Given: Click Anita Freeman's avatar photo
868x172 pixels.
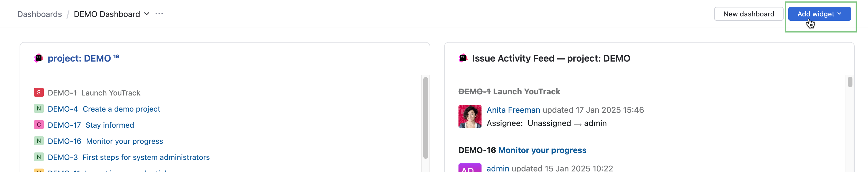Looking at the screenshot, I should (x=470, y=116).
